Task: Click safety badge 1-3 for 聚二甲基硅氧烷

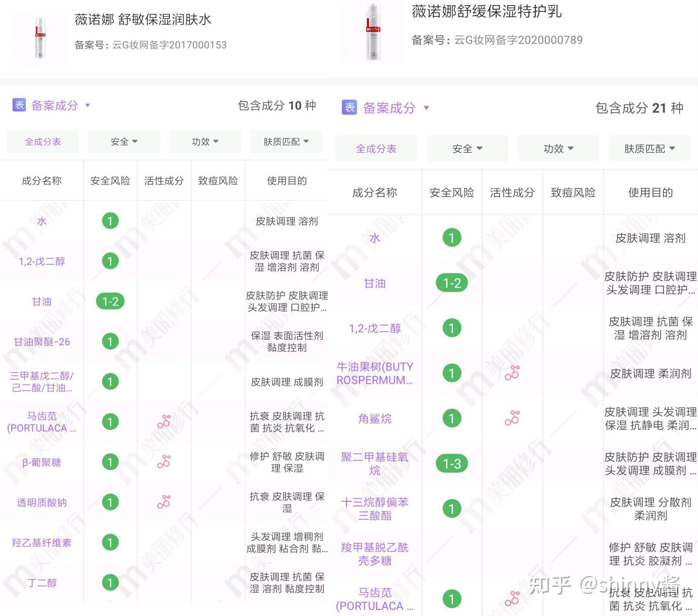Action: [452, 464]
